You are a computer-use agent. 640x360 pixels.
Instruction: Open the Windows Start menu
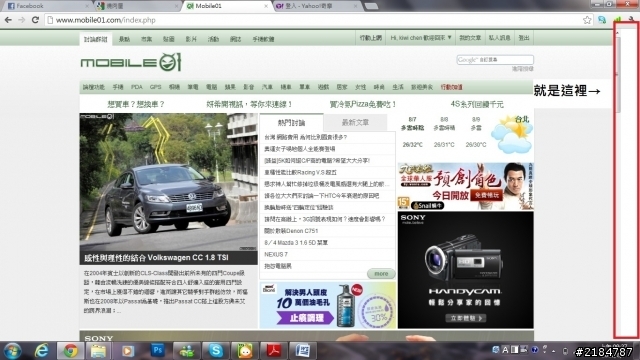[12, 351]
